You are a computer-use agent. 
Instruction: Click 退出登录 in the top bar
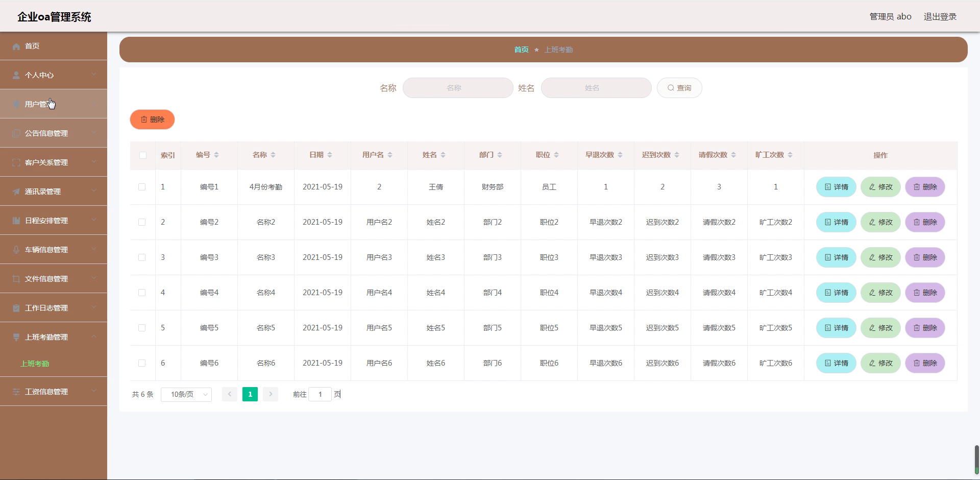pos(940,17)
